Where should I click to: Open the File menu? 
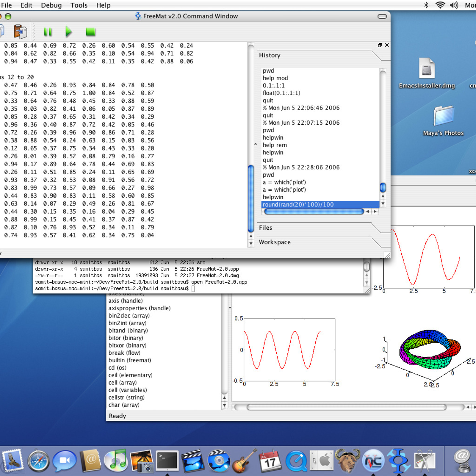coord(6,5)
